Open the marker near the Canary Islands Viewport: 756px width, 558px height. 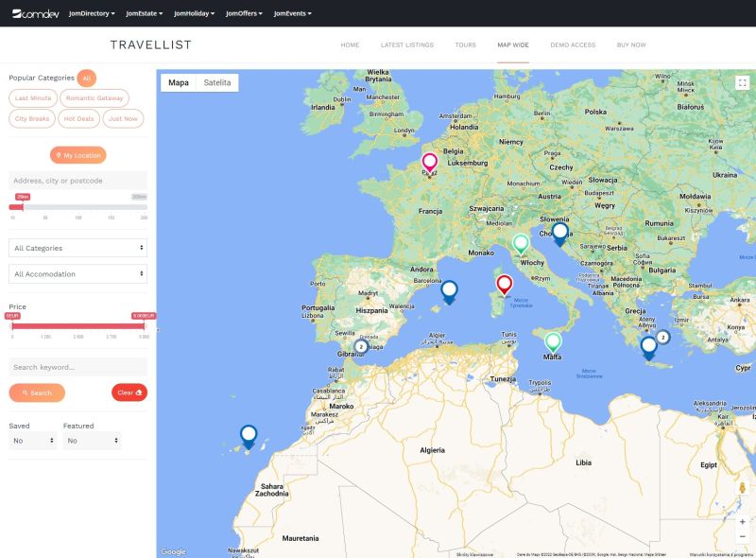click(249, 431)
